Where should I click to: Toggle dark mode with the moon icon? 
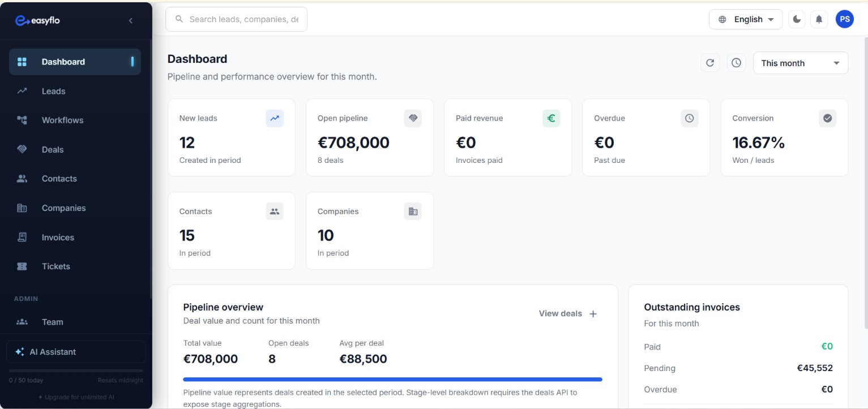pos(797,19)
